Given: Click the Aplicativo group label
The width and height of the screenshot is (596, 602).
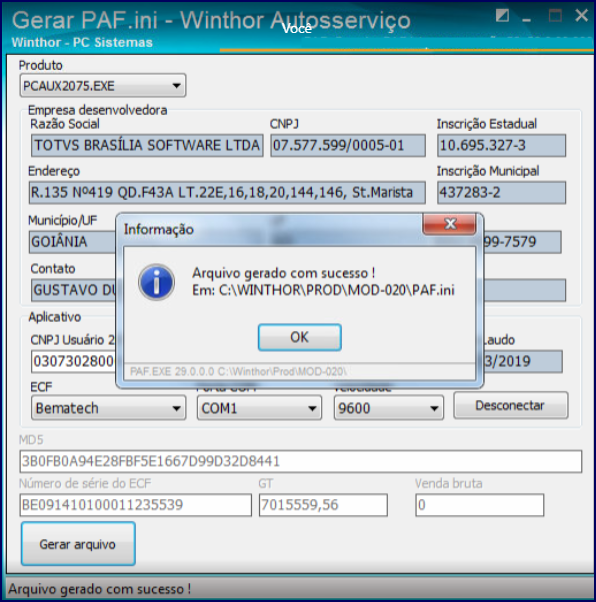Looking at the screenshot, I should (55, 317).
